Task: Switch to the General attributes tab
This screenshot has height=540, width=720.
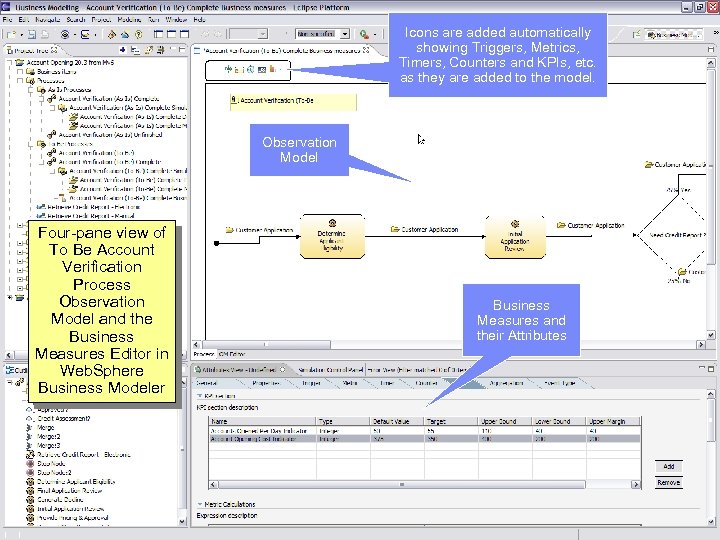Action: pos(206,383)
